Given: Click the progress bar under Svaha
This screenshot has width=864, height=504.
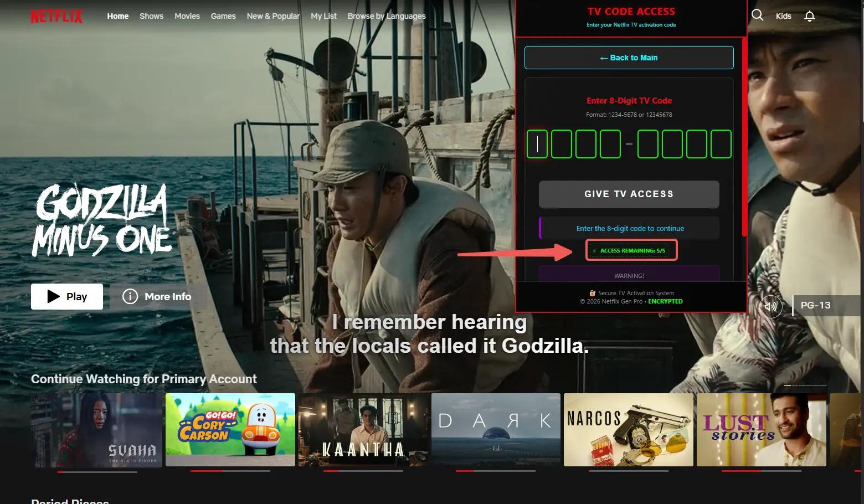Looking at the screenshot, I should (x=97, y=472).
